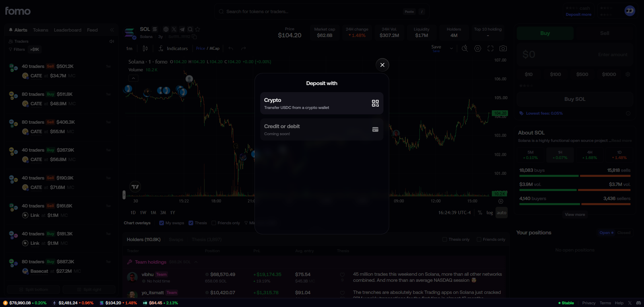Open quick search on chart toolbar
The width and height of the screenshot is (644, 307).
(465, 48)
